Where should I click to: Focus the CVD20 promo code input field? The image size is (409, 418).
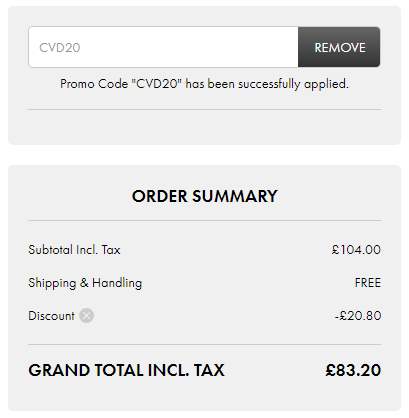click(163, 47)
